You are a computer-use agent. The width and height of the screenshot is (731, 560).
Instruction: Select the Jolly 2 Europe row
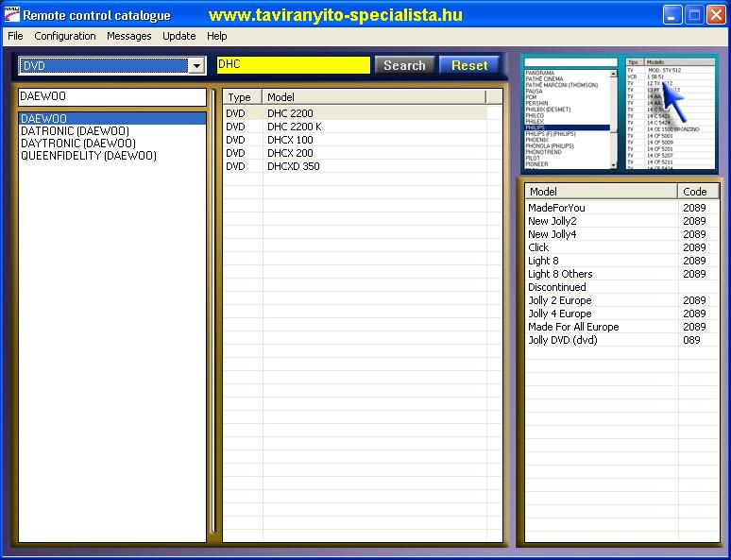click(621, 300)
